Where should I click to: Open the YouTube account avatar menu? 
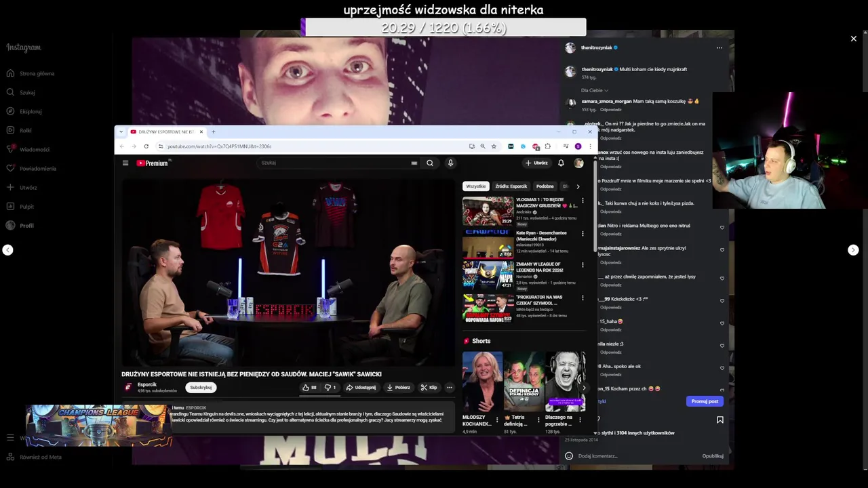coord(578,163)
